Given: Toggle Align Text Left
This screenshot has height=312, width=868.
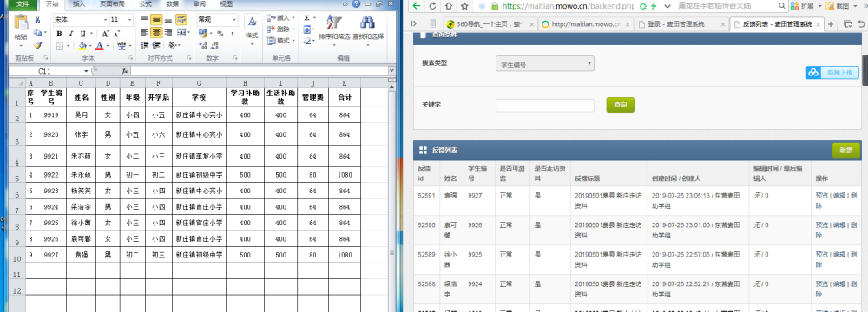Looking at the screenshot, I should click(x=145, y=33).
